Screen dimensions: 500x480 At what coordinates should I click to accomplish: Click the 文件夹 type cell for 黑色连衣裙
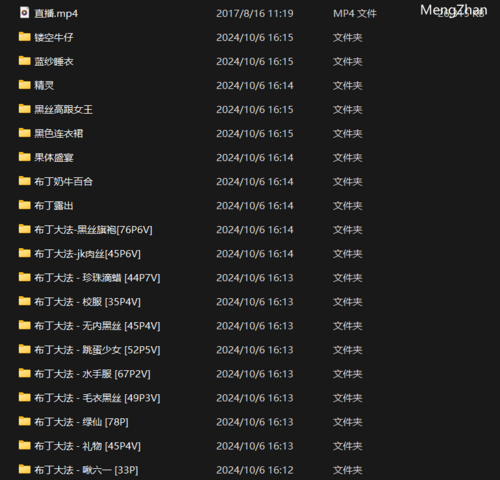347,134
